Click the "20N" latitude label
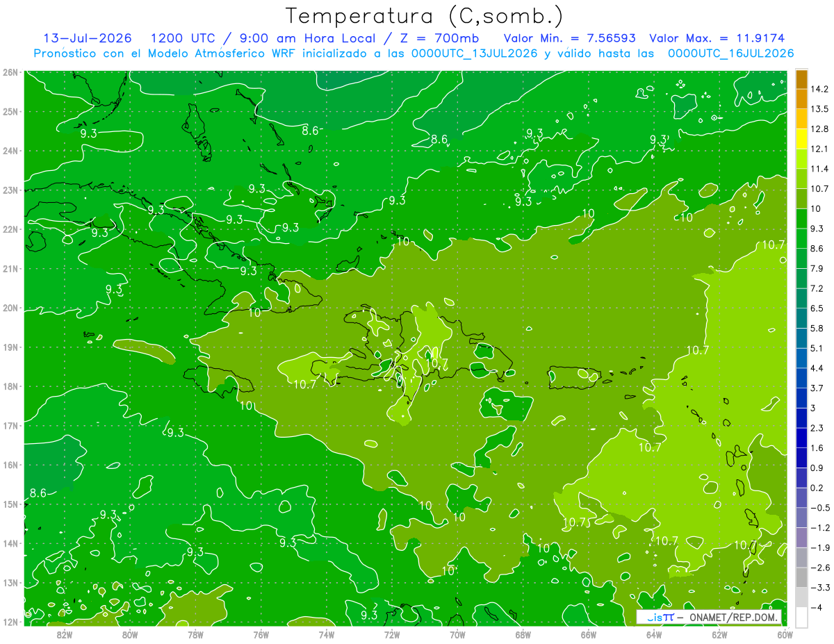 pos(10,308)
